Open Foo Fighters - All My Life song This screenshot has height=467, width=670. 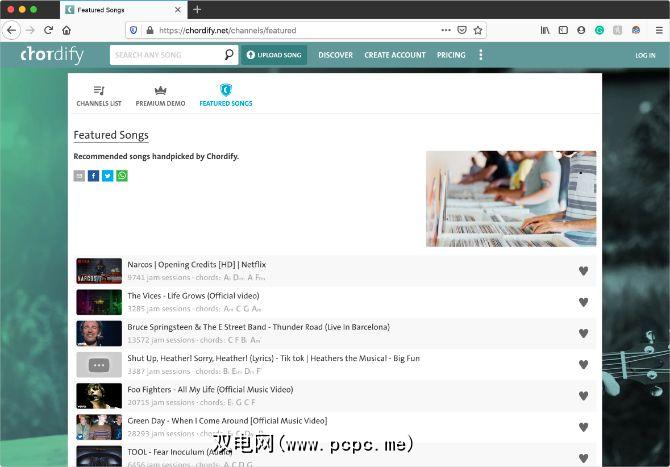[x=210, y=389]
